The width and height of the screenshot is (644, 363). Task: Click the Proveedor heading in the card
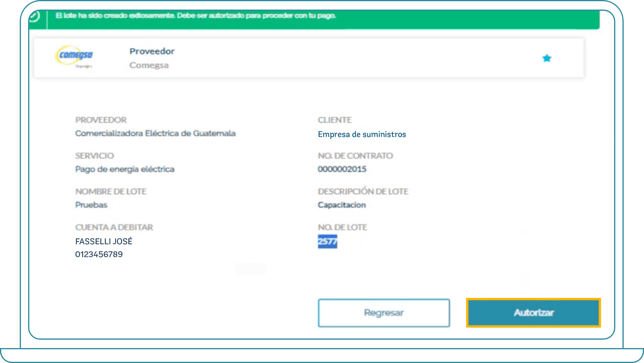point(152,51)
